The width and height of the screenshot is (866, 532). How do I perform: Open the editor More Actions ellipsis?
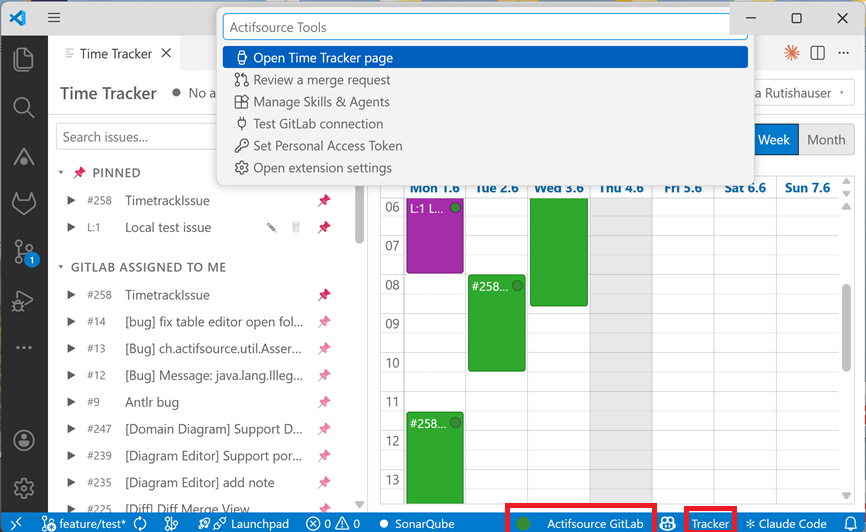point(843,53)
